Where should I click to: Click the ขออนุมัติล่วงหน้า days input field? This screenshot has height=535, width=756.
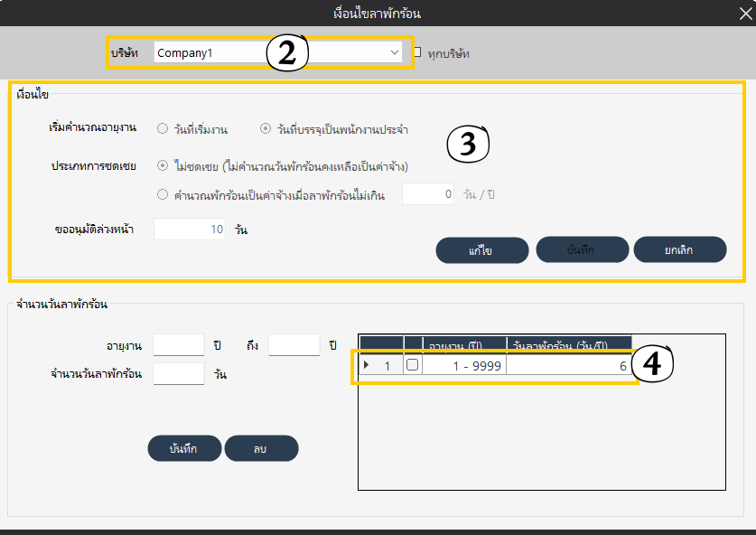click(x=189, y=230)
